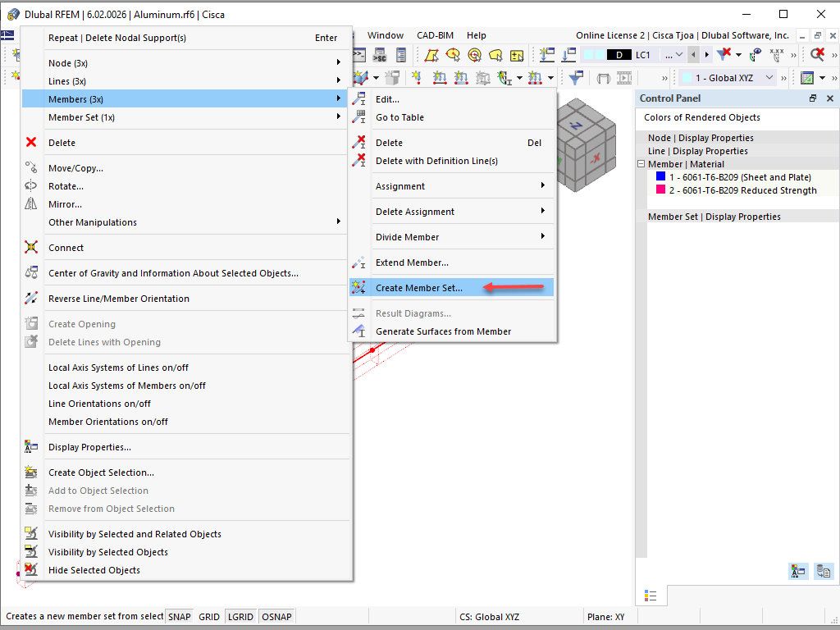Click blue swatch for material 1 - 6061-T6-B209
This screenshot has width=840, height=630.
point(660,176)
